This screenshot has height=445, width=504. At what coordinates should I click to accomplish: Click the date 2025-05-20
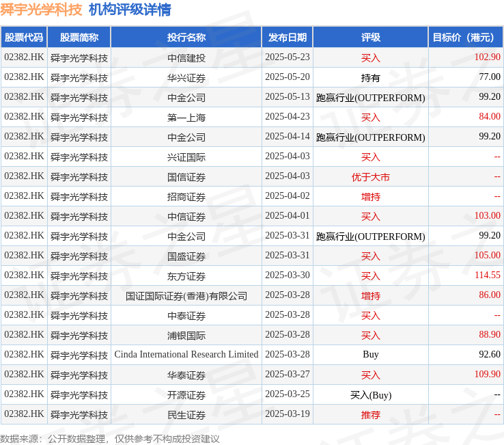pyautogui.click(x=288, y=77)
